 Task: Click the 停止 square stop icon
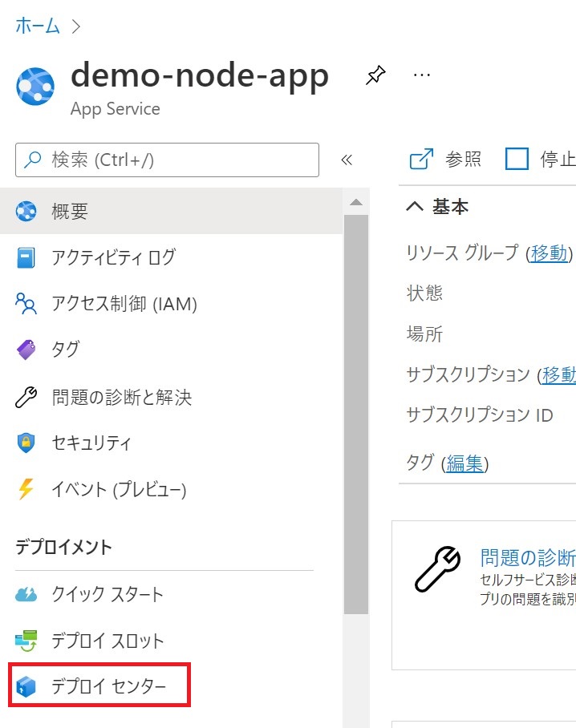(517, 160)
